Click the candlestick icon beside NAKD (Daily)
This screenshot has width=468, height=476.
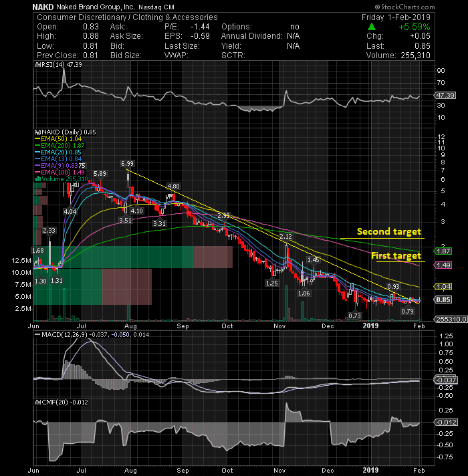click(x=37, y=132)
